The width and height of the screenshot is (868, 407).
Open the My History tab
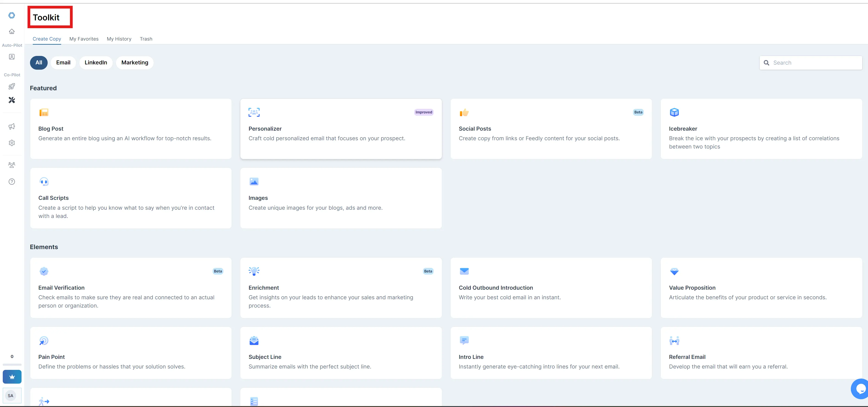119,39
